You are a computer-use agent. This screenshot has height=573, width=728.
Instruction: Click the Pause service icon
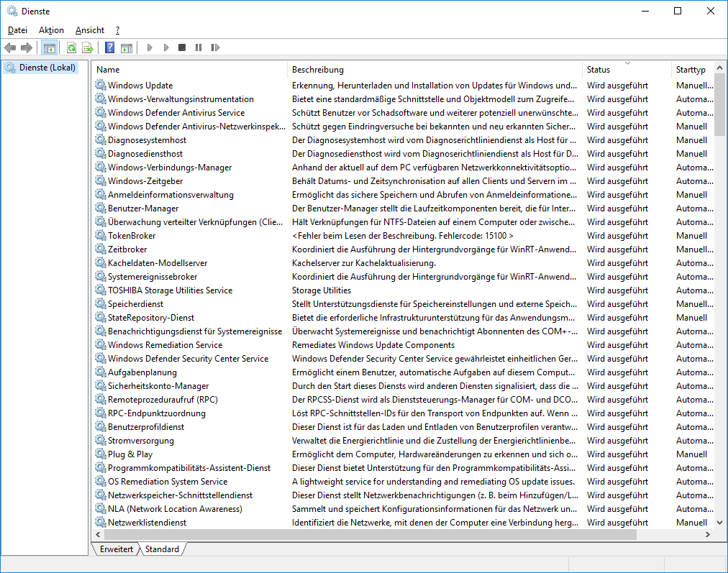(199, 47)
